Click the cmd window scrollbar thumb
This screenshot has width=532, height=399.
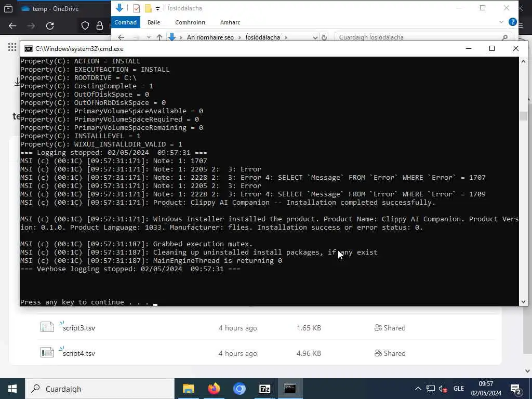(x=523, y=116)
